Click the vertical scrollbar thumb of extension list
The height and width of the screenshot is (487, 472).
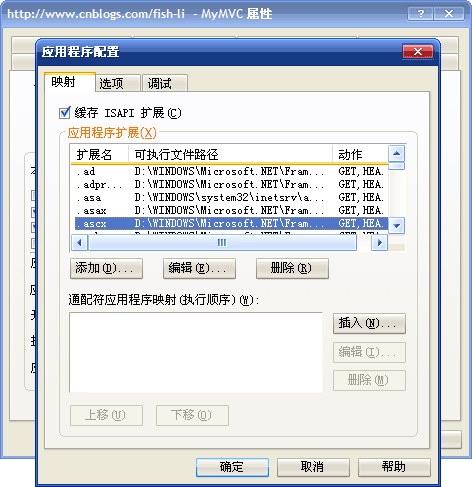click(397, 166)
